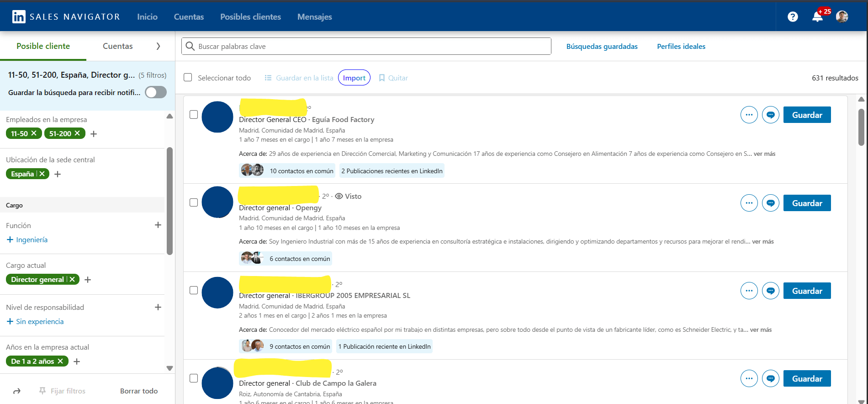Remove the De 1 a 2 años filter
The width and height of the screenshot is (868, 404).
[60, 361]
